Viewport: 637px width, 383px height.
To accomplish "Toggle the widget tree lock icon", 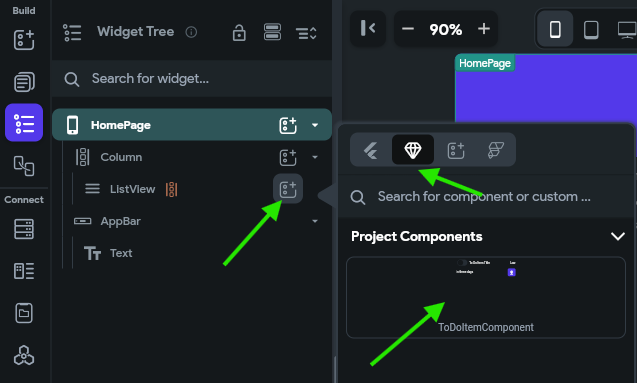I will point(239,32).
